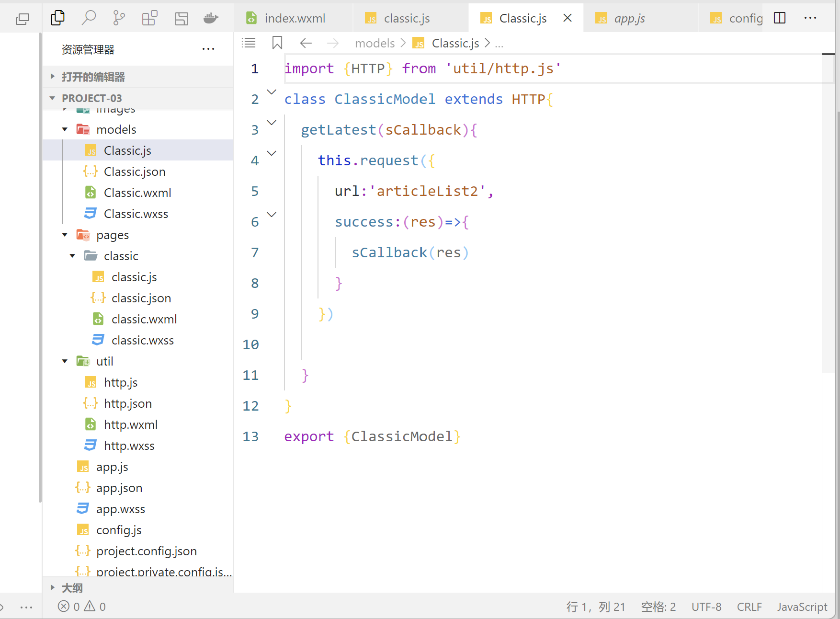Image resolution: width=840 pixels, height=619 pixels.
Task: Open Classic.json in models folder
Action: (x=138, y=172)
